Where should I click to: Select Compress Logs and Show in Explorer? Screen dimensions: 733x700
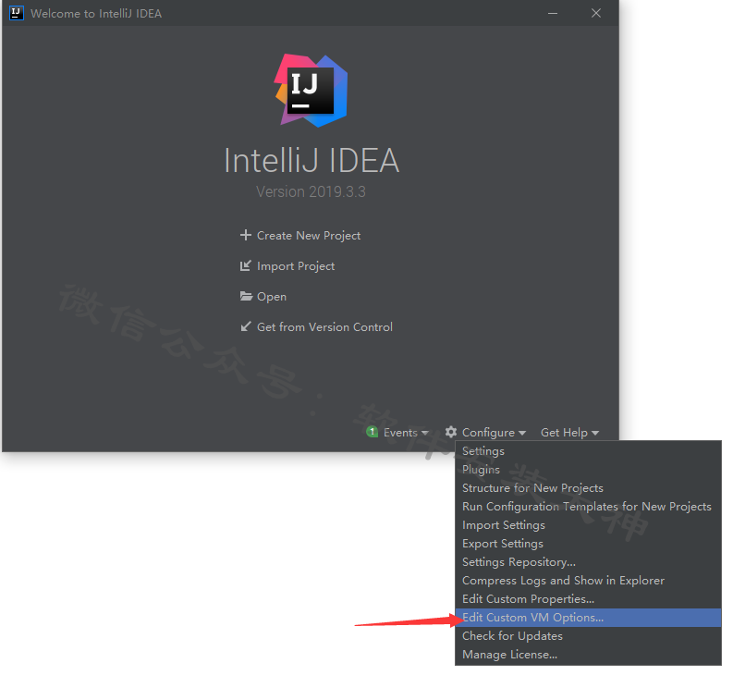pyautogui.click(x=588, y=581)
